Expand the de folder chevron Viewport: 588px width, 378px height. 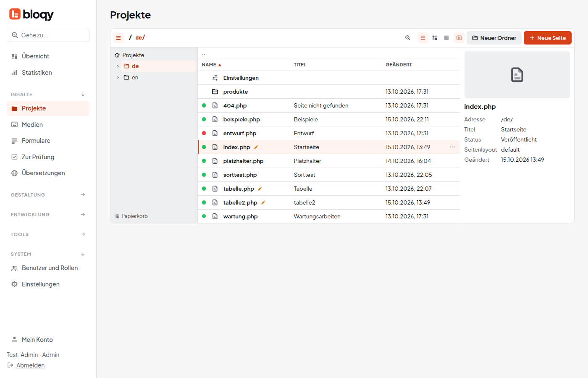[x=118, y=66]
